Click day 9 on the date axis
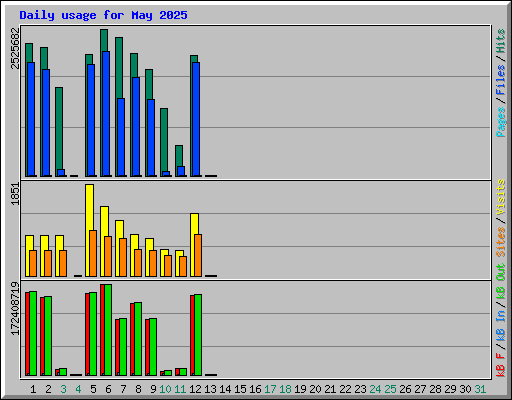The height and width of the screenshot is (400, 512). [153, 389]
